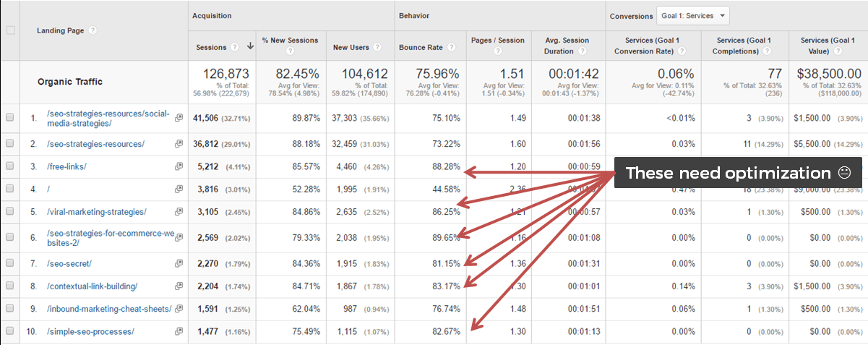
Task: Sort by Pages / Session column header
Action: (499, 41)
